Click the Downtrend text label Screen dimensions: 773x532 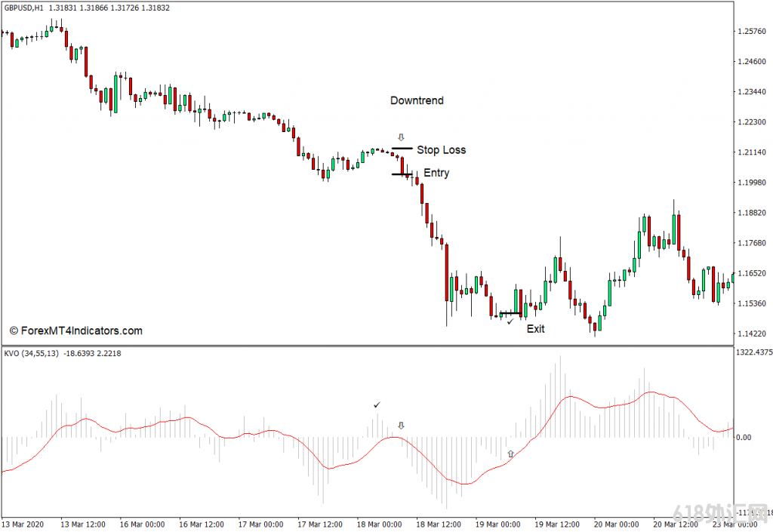coord(417,100)
